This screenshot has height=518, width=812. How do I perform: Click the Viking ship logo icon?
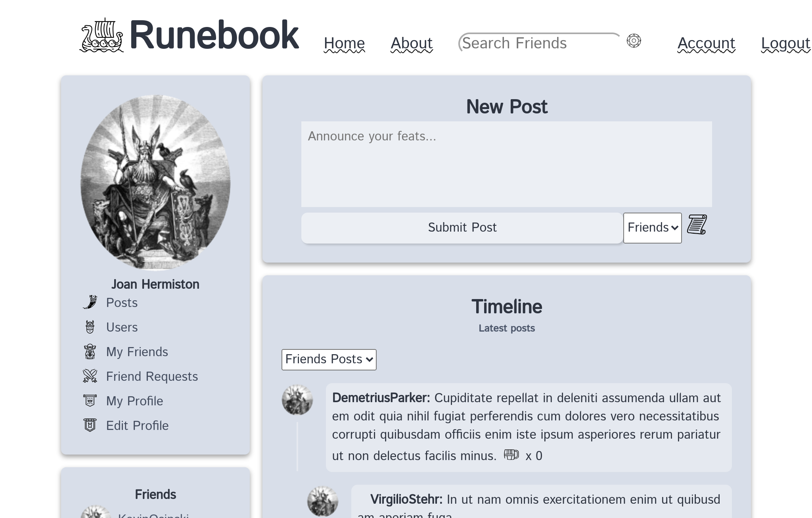coord(102,36)
